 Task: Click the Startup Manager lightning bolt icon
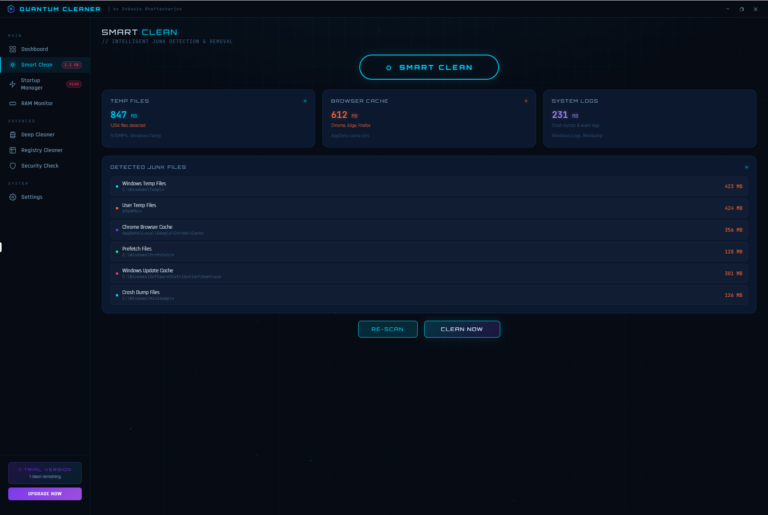pyautogui.click(x=13, y=84)
